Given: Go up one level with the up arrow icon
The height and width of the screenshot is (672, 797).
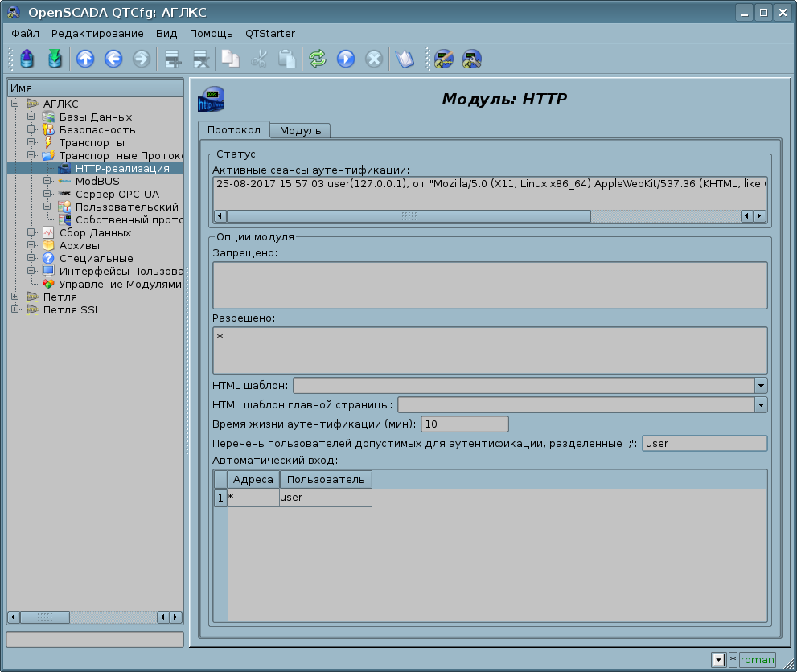Looking at the screenshot, I should tap(84, 59).
